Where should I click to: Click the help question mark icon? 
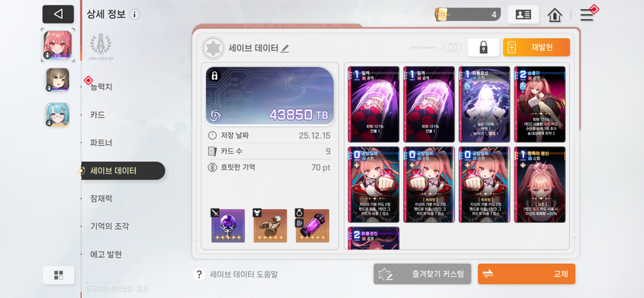pyautogui.click(x=199, y=274)
